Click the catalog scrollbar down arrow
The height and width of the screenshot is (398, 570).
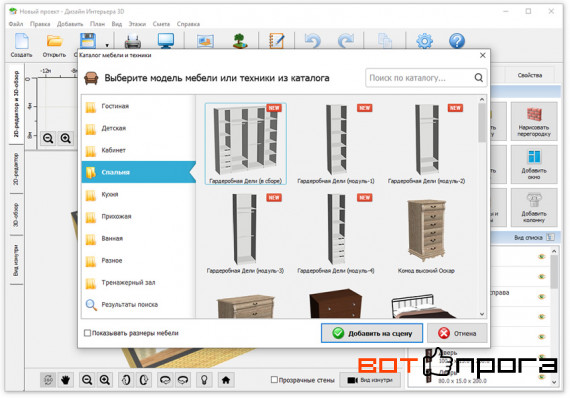(x=482, y=314)
